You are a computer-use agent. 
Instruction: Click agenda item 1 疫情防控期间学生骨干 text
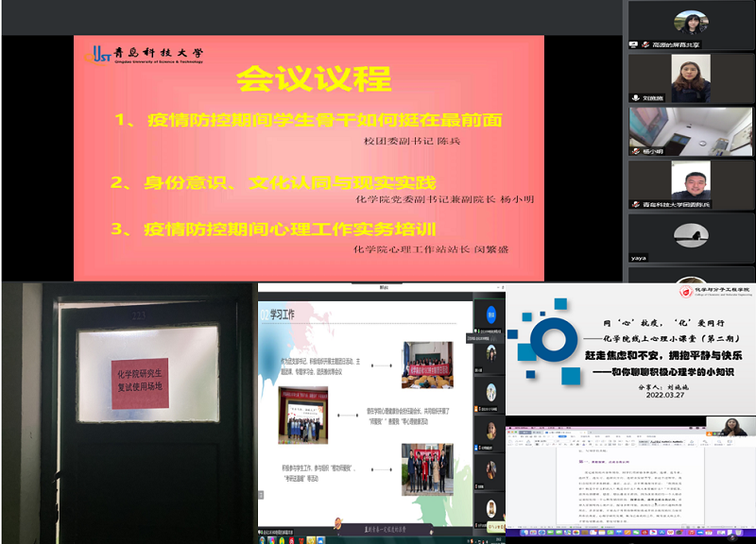coord(307,120)
